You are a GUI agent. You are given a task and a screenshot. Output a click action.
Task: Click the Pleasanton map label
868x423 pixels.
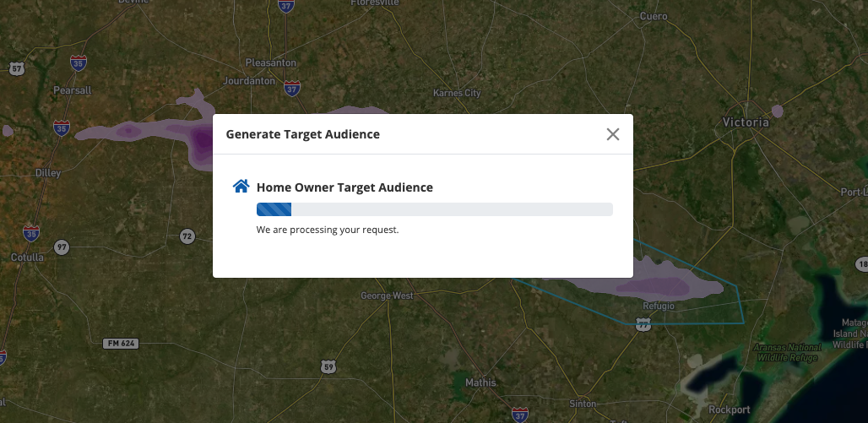point(270,62)
